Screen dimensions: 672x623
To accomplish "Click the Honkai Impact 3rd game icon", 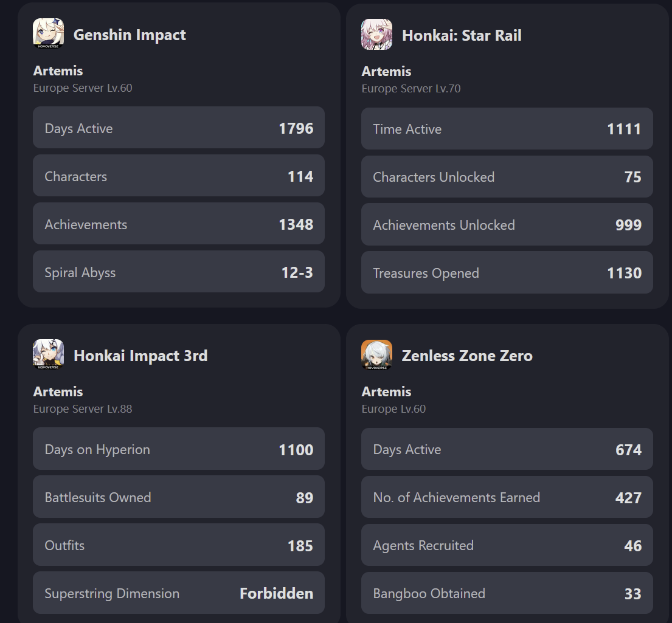I will pyautogui.click(x=49, y=354).
